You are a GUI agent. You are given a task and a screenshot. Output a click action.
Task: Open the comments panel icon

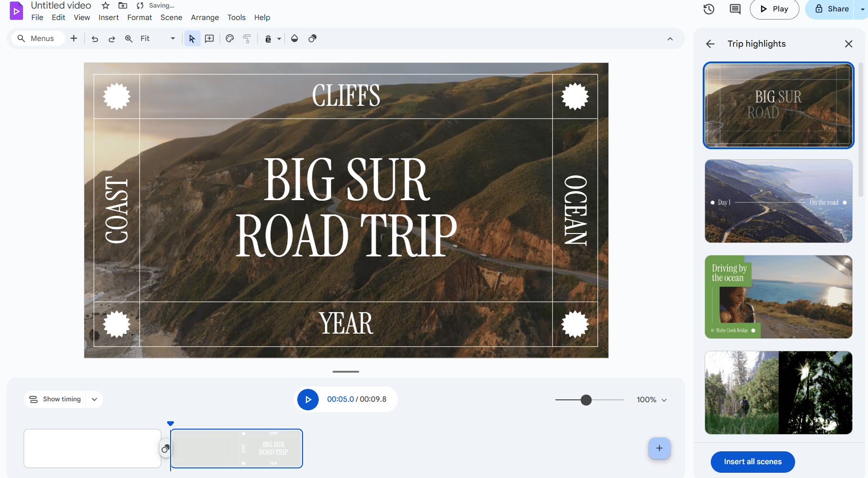point(735,9)
